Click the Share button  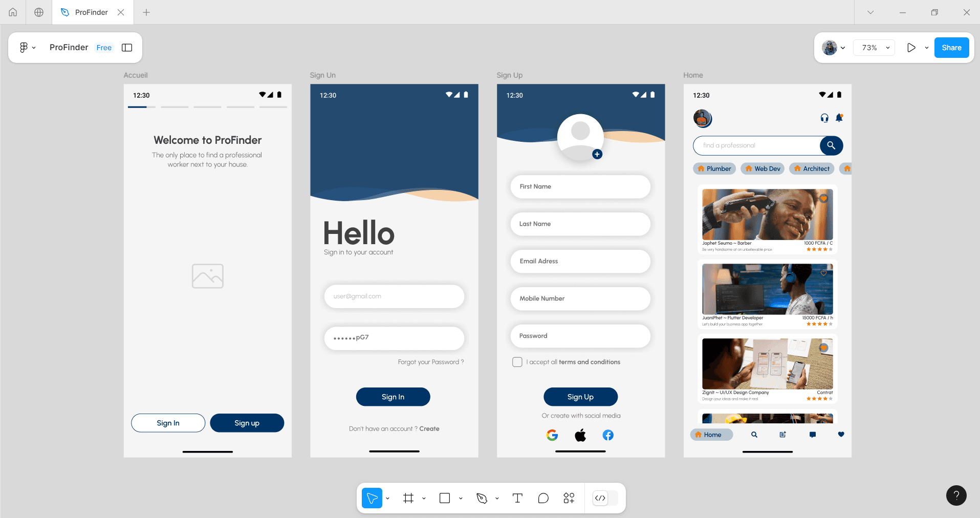[951, 48]
